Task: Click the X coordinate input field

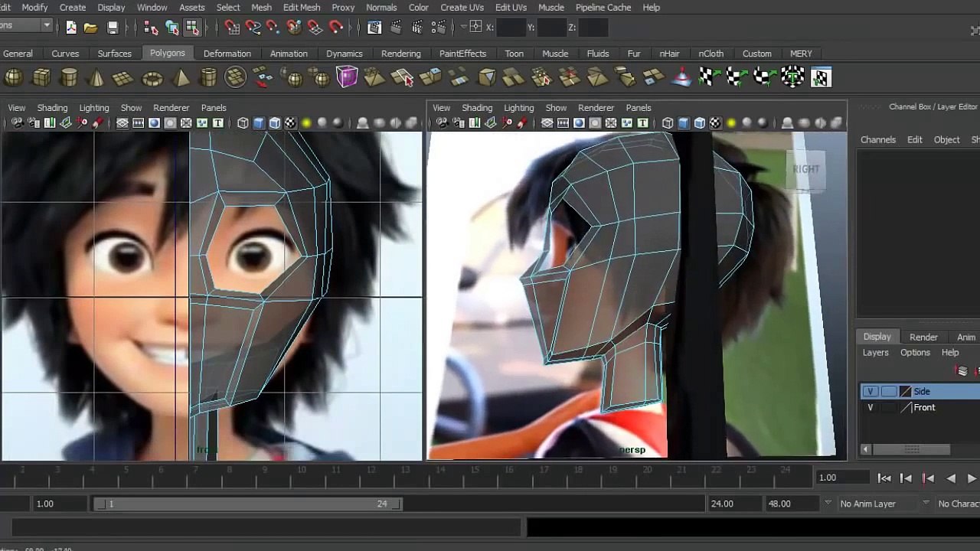Action: pyautogui.click(x=511, y=28)
